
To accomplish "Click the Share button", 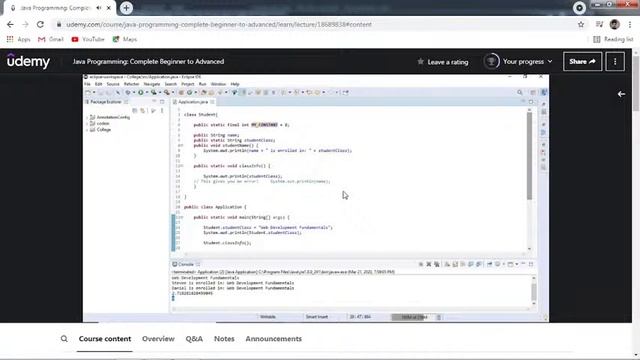I will click(x=582, y=62).
